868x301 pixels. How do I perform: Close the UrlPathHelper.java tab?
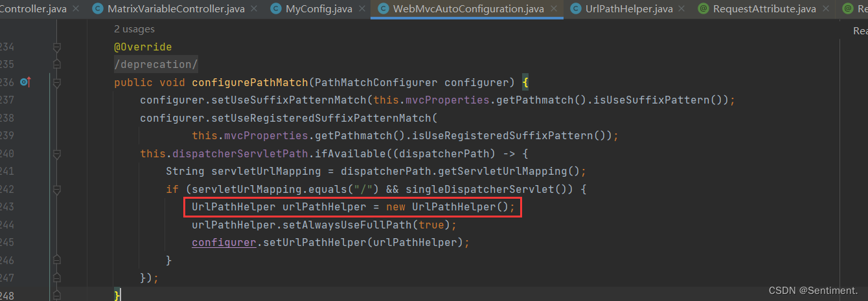[682, 9]
